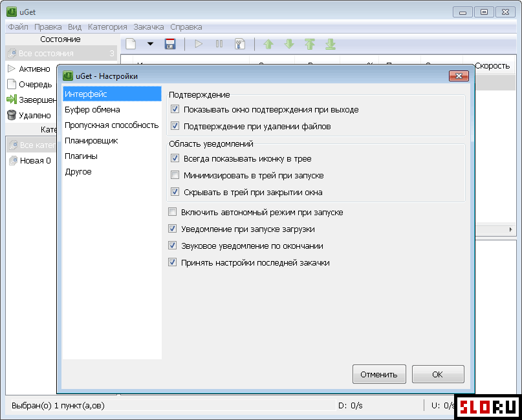Maximize the uGet main window
This screenshot has height=420, width=522.
[x=484, y=12]
